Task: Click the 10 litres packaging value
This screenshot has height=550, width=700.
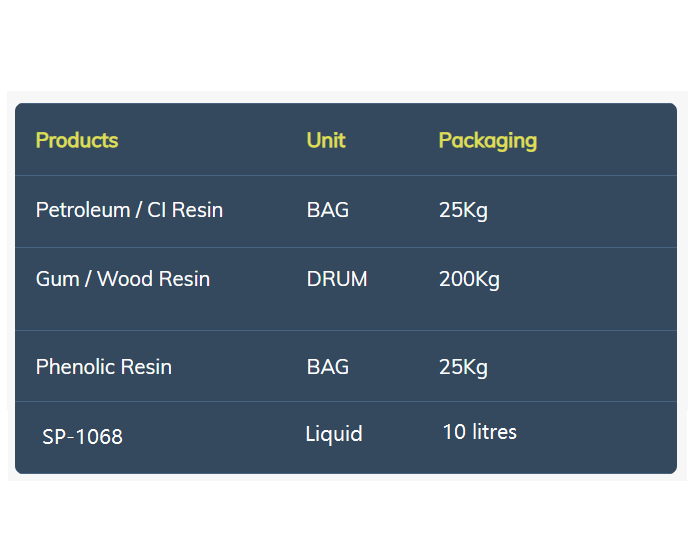Action: (480, 432)
